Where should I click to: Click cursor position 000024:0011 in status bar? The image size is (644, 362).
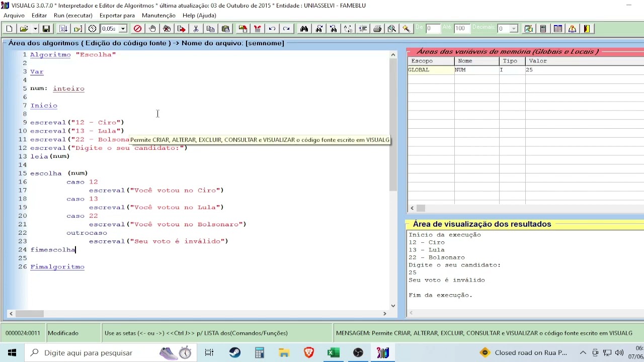tap(23, 333)
